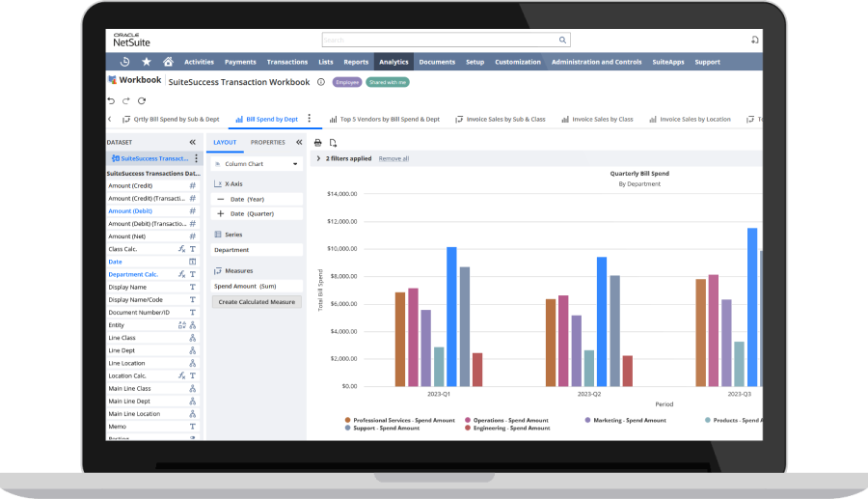Open Top 5 Vendors by Bill Spend tab

(x=384, y=119)
